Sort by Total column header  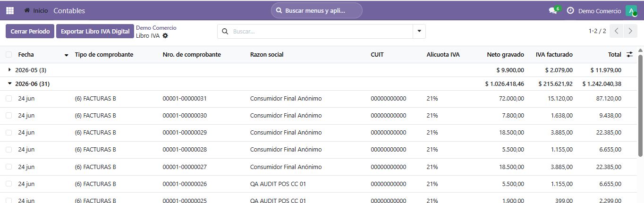coord(614,55)
